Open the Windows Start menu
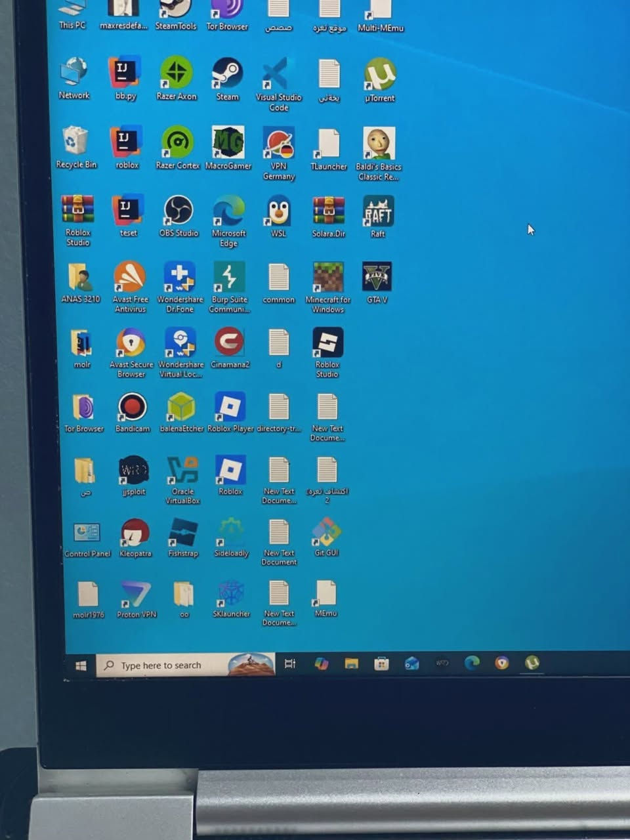Image resolution: width=630 pixels, height=840 pixels. pyautogui.click(x=81, y=665)
